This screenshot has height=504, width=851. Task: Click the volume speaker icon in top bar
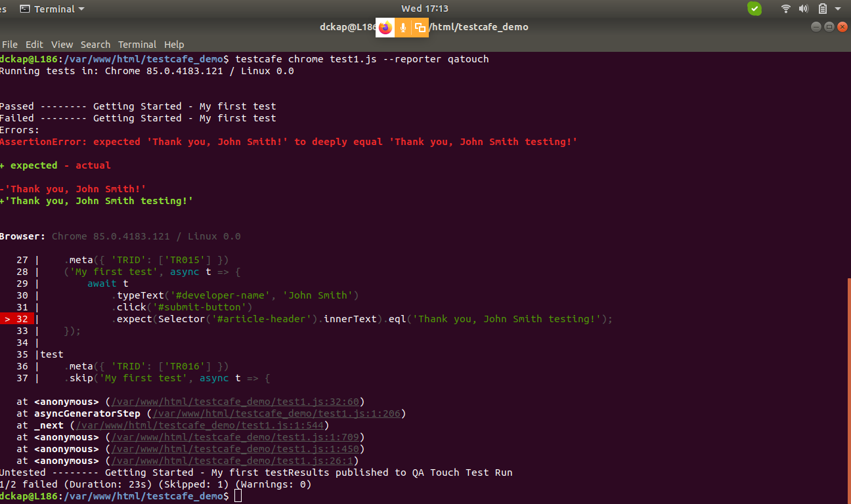(804, 9)
